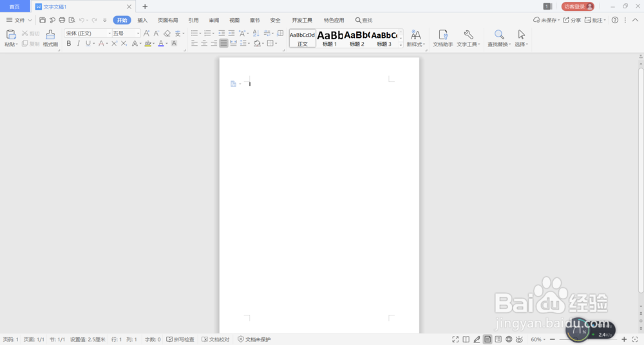Screen dimensions: 644x345
Task: Click the Increase Font Size icon
Action: tap(146, 33)
